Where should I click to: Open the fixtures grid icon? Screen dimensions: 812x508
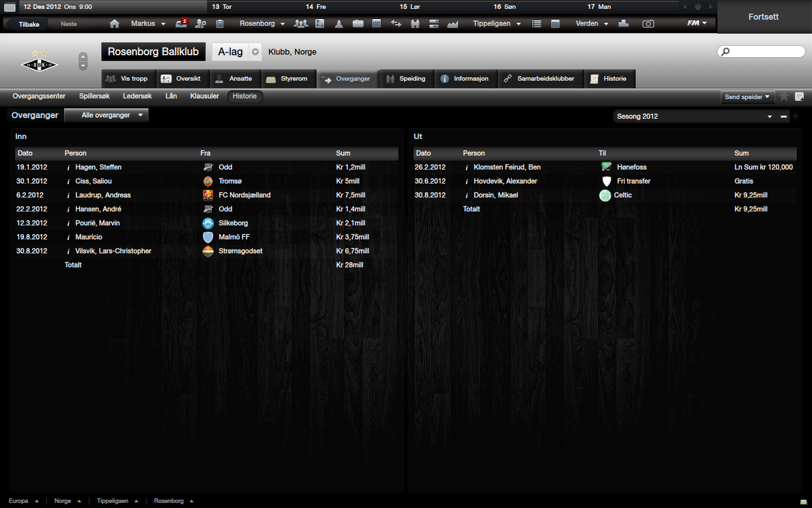coord(376,23)
